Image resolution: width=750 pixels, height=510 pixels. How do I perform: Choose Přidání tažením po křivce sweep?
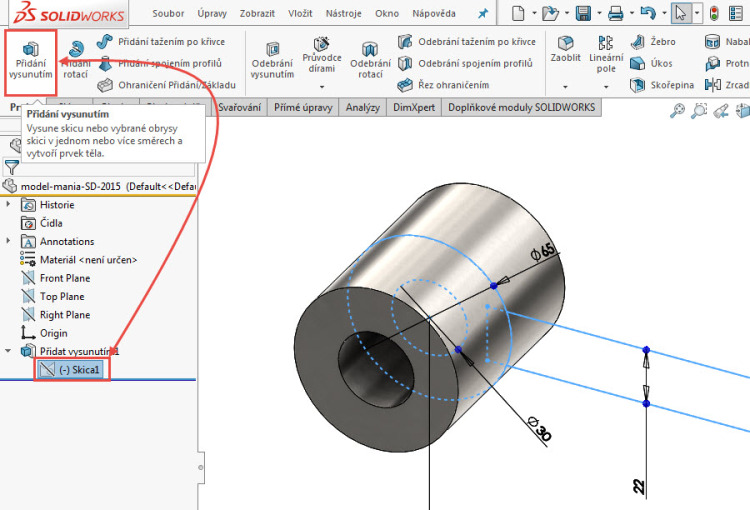(161, 42)
